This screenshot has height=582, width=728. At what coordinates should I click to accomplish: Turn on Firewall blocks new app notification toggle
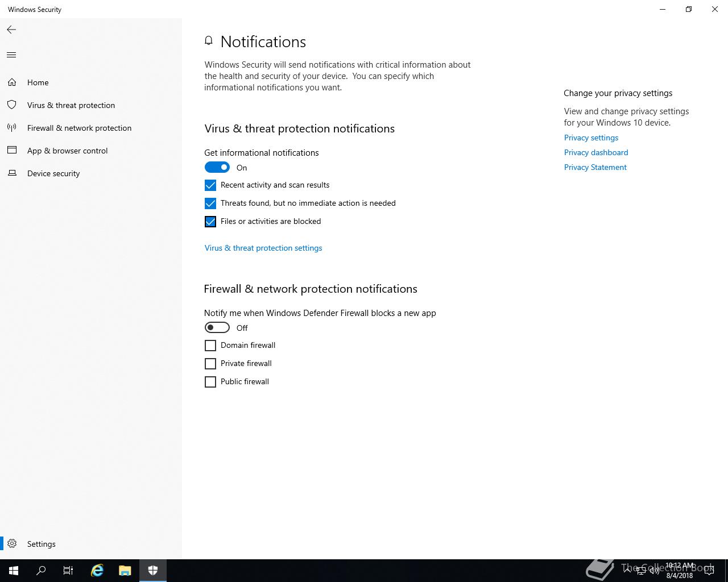point(217,327)
